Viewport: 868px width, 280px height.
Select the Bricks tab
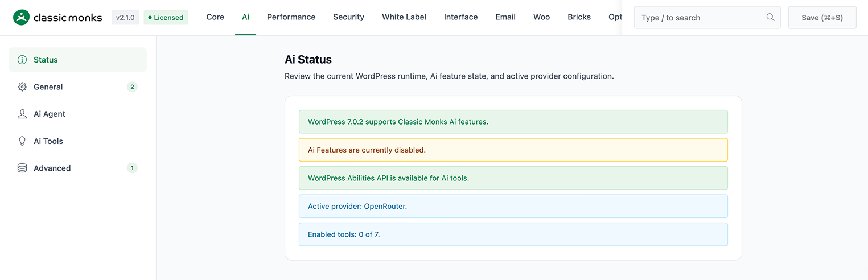[579, 17]
